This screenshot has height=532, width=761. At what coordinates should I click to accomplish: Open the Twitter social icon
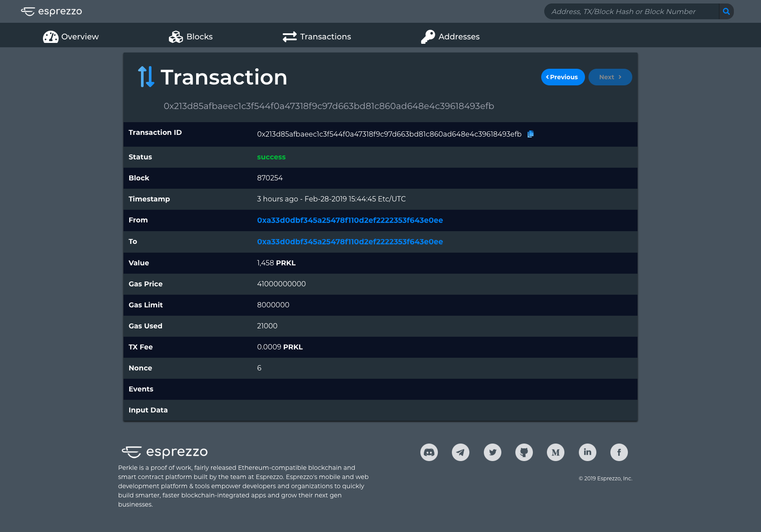(493, 452)
